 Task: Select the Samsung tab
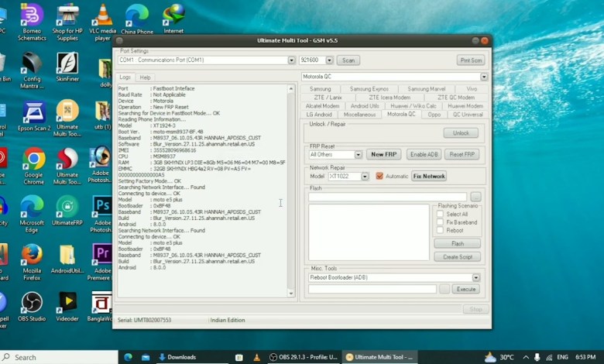[x=320, y=89]
